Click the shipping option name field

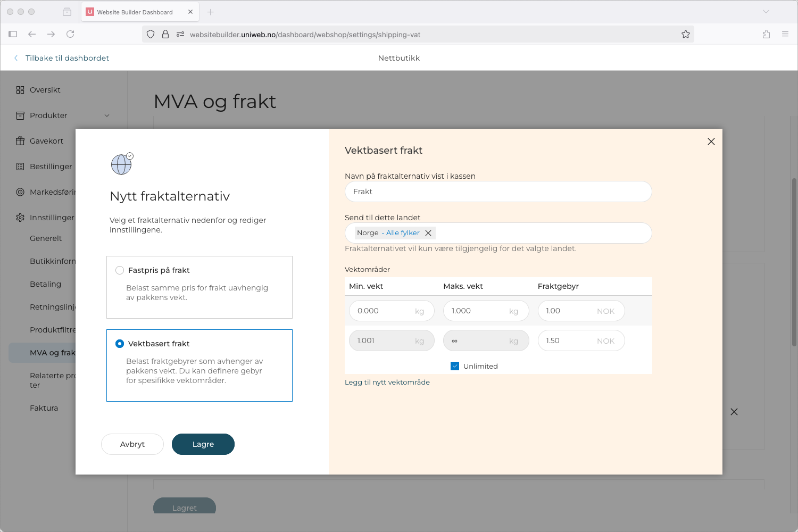(498, 192)
